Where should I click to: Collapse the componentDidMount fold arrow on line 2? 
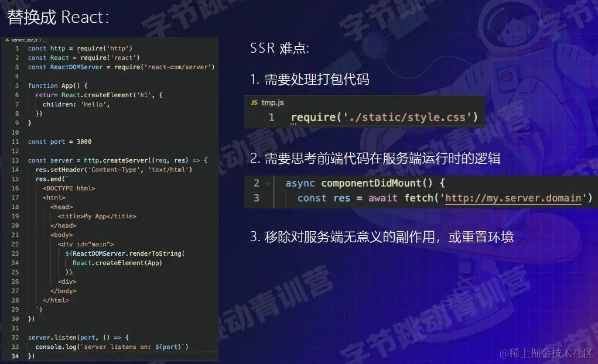pyautogui.click(x=268, y=183)
